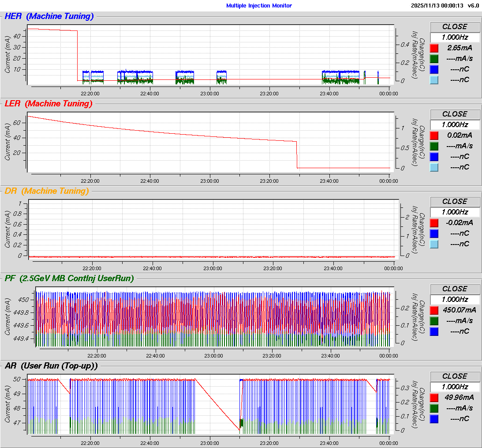Hit CLOSE in the AR Top-up section
The width and height of the screenshot is (482, 448).
pyautogui.click(x=455, y=376)
